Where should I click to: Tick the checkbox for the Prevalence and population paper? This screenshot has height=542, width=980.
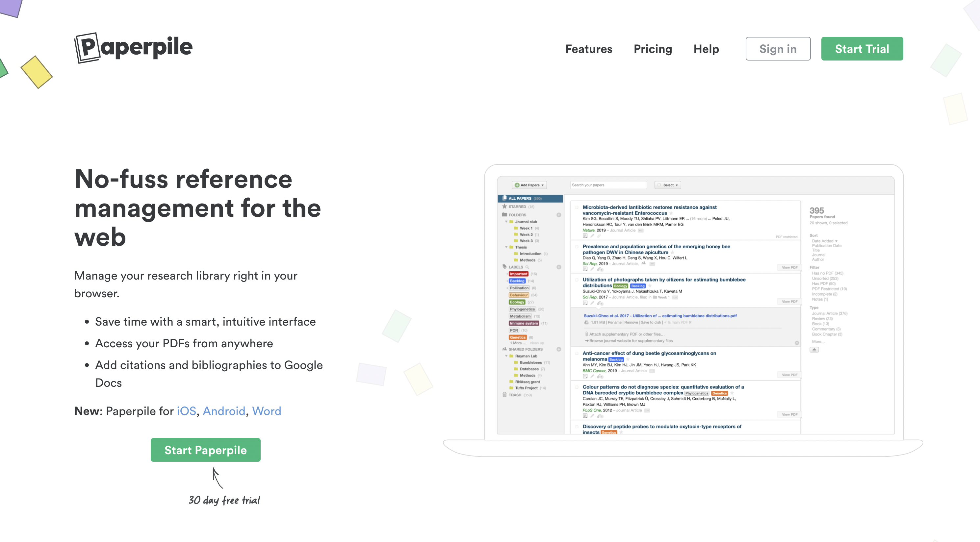577,247
